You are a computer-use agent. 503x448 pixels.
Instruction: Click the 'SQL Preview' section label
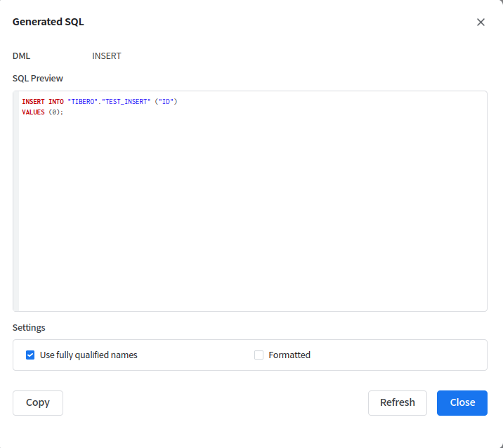click(38, 78)
